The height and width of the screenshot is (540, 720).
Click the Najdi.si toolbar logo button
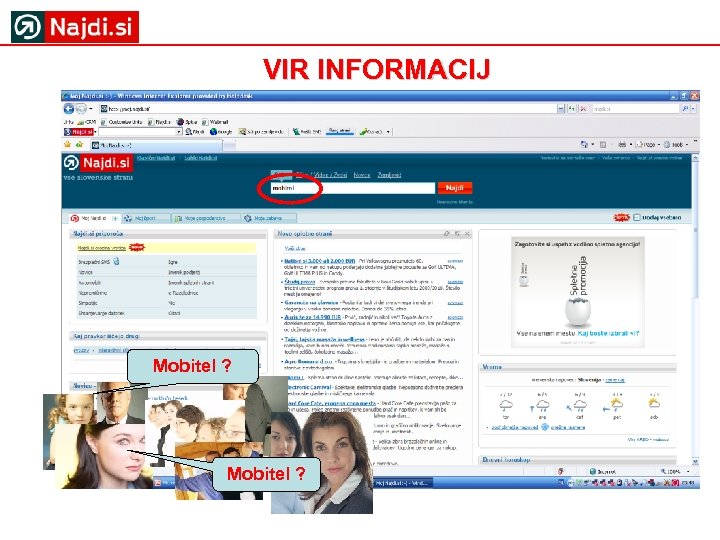click(x=79, y=132)
